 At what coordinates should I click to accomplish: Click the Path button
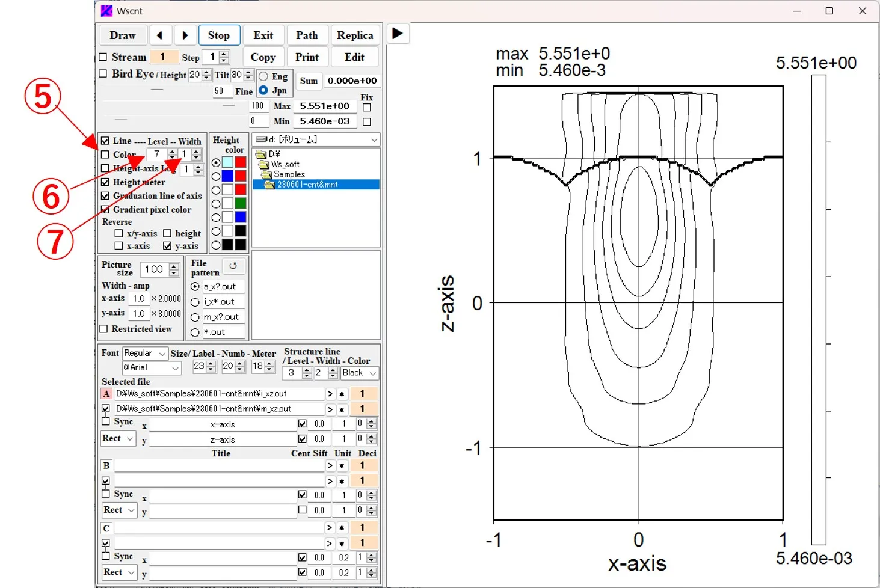click(x=307, y=35)
